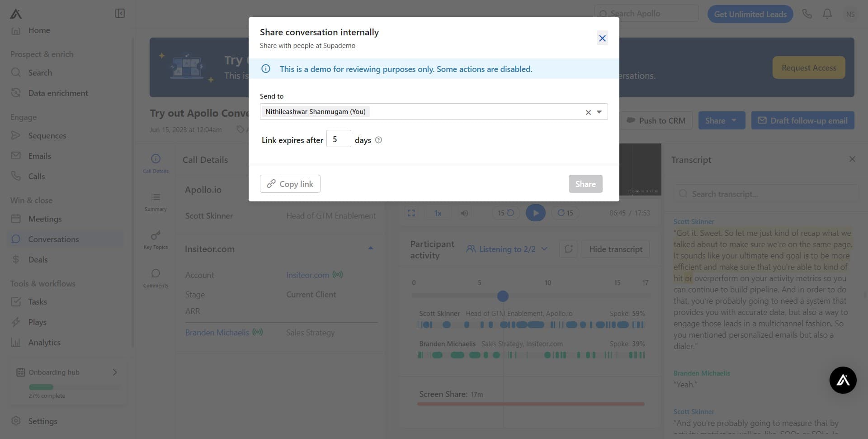Open the Summary panel for the call
868x439 pixels.
[x=156, y=200]
